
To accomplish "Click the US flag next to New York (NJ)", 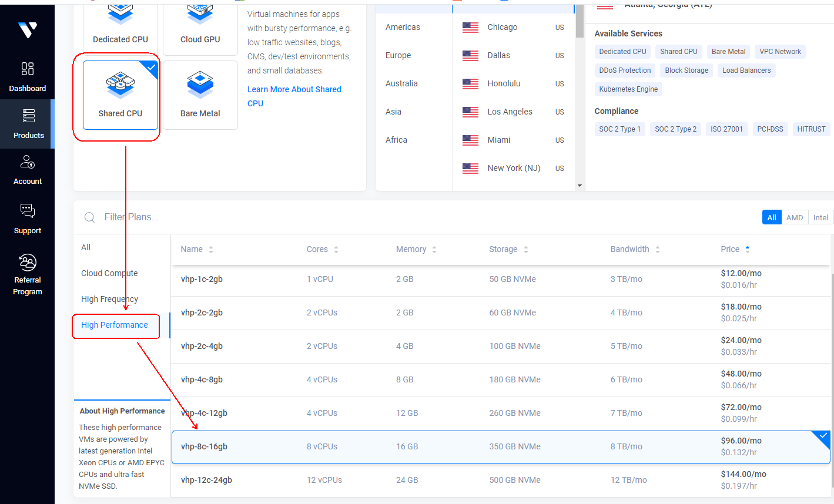I will tap(470, 168).
